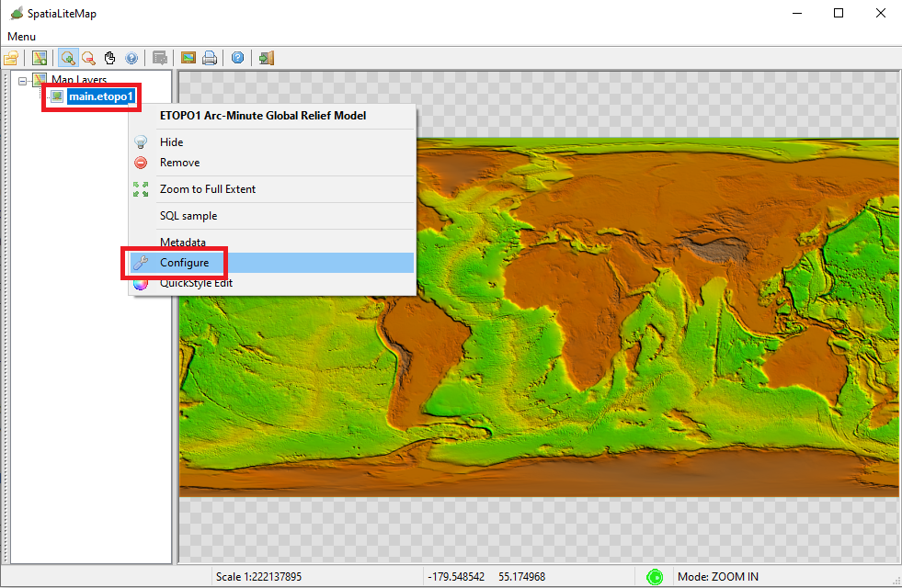
Task: Open Metadata from the context menu
Action: (271, 242)
